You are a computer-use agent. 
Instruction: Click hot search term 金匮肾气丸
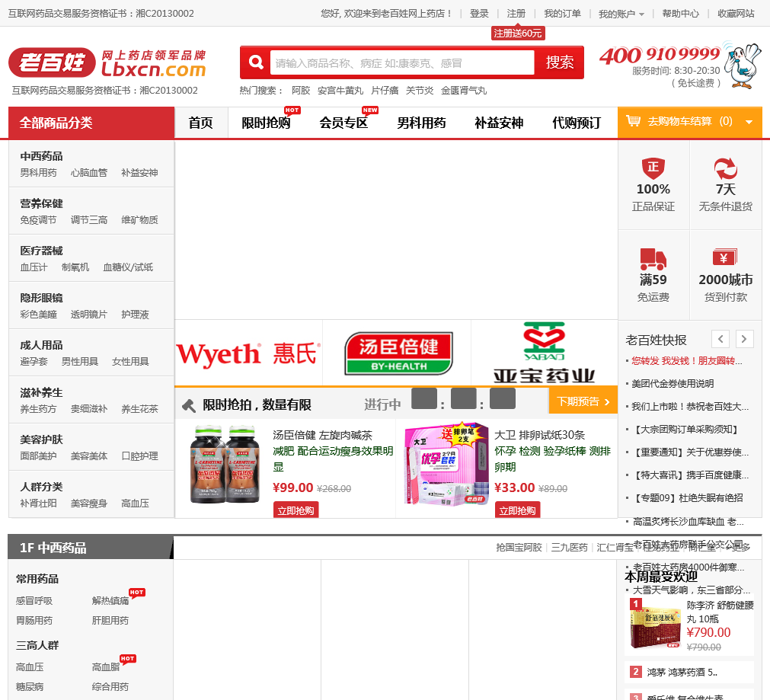coord(464,91)
